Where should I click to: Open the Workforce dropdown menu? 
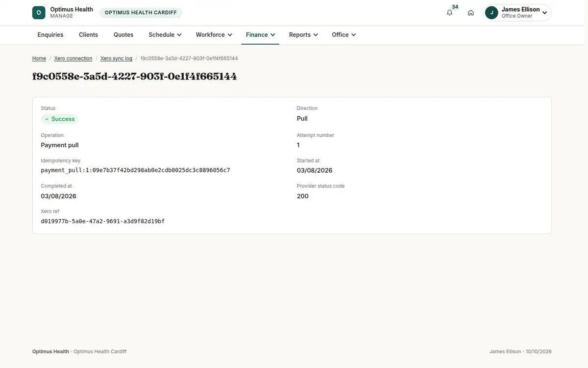click(214, 35)
